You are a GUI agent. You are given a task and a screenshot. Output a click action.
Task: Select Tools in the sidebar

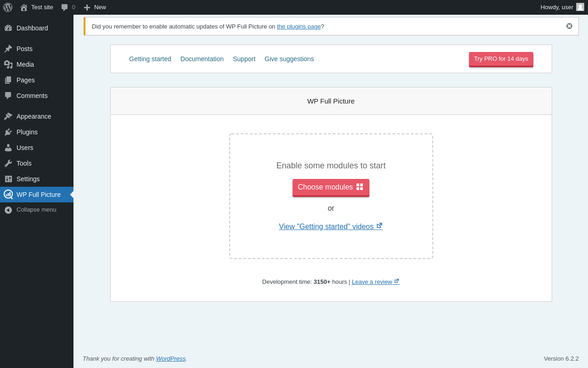[37, 163]
